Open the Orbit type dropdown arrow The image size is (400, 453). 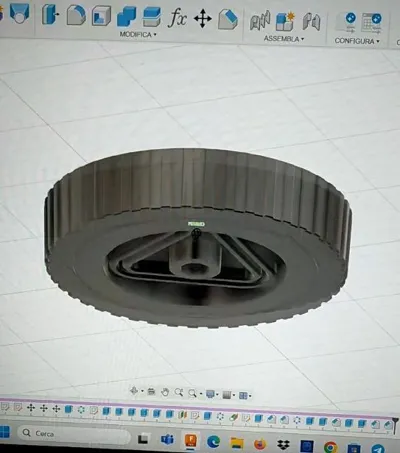click(x=142, y=391)
